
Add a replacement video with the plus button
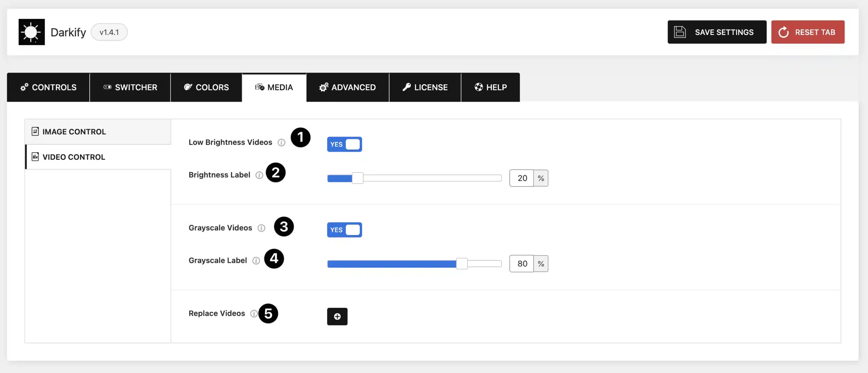click(x=337, y=316)
